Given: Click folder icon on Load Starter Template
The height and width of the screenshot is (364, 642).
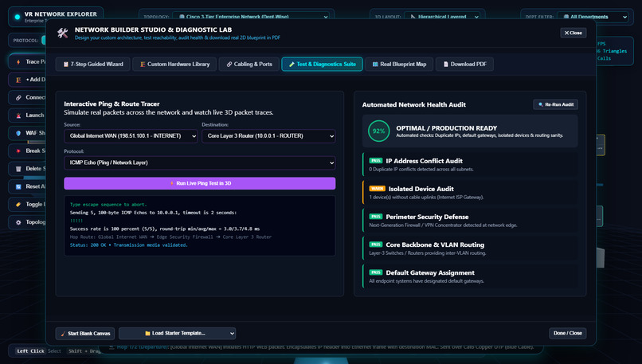Looking at the screenshot, I should coord(147,333).
